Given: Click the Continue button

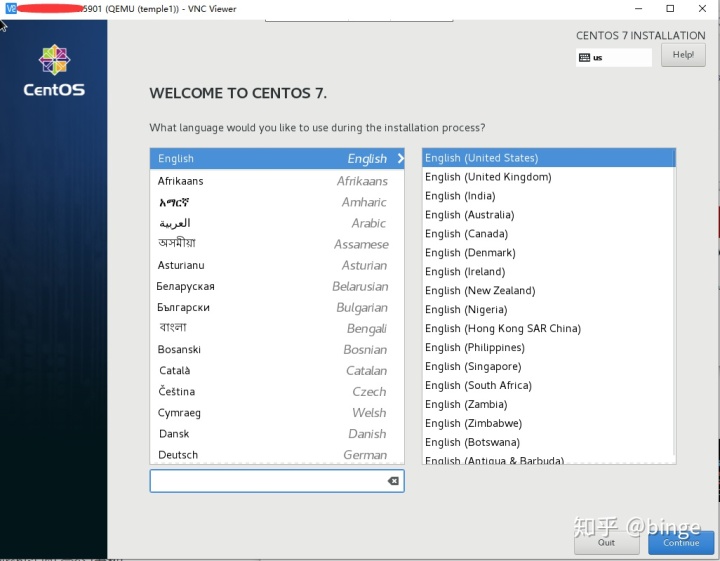Looking at the screenshot, I should pos(681,542).
